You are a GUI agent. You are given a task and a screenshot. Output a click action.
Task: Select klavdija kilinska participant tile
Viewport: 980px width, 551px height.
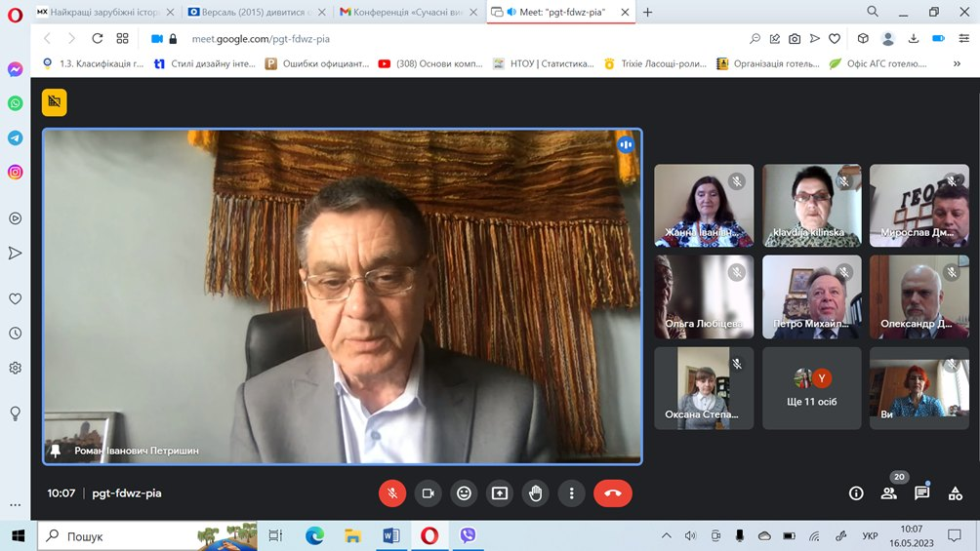click(812, 206)
